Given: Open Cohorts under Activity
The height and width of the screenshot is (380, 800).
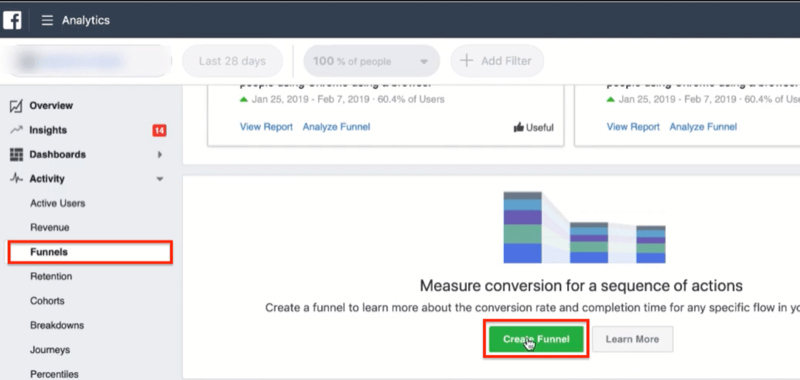Looking at the screenshot, I should tap(47, 301).
